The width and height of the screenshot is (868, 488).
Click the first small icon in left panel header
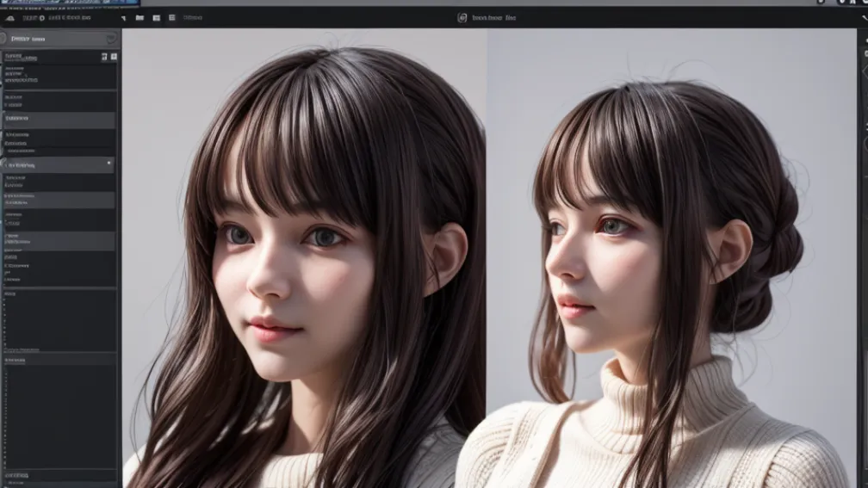[x=104, y=57]
